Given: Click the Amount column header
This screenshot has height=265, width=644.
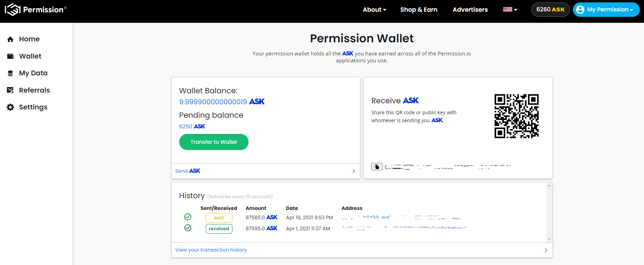Looking at the screenshot, I should pos(256,208).
